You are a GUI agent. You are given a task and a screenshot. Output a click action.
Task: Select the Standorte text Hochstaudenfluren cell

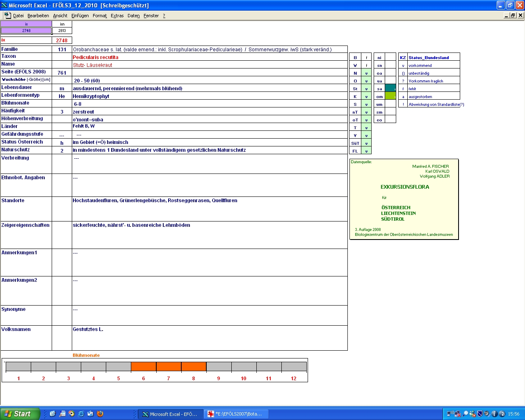pyautogui.click(x=210, y=209)
